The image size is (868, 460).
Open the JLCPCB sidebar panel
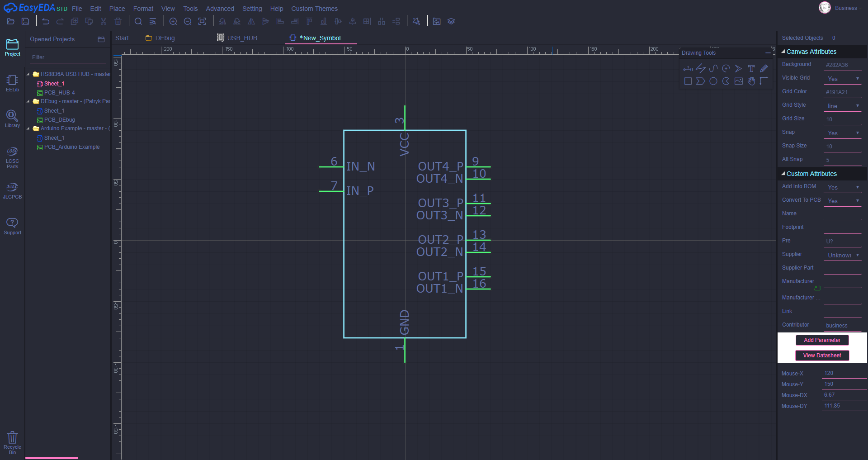click(12, 190)
